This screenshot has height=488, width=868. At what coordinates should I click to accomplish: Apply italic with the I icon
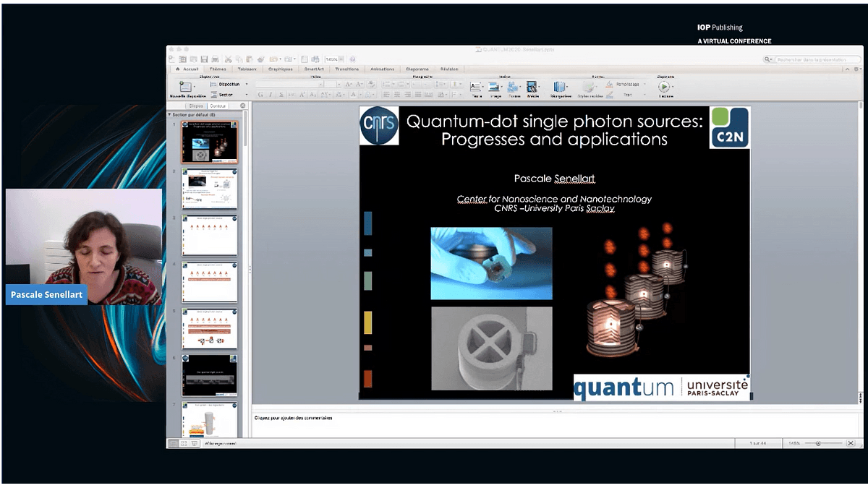(271, 95)
